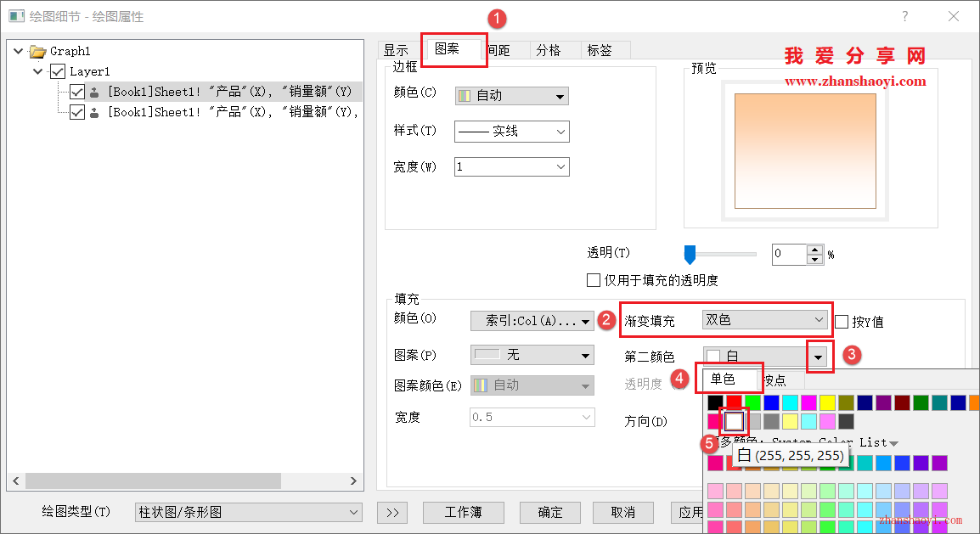
Task: Choose the yellow swatch in the top row
Action: pyautogui.click(x=827, y=402)
